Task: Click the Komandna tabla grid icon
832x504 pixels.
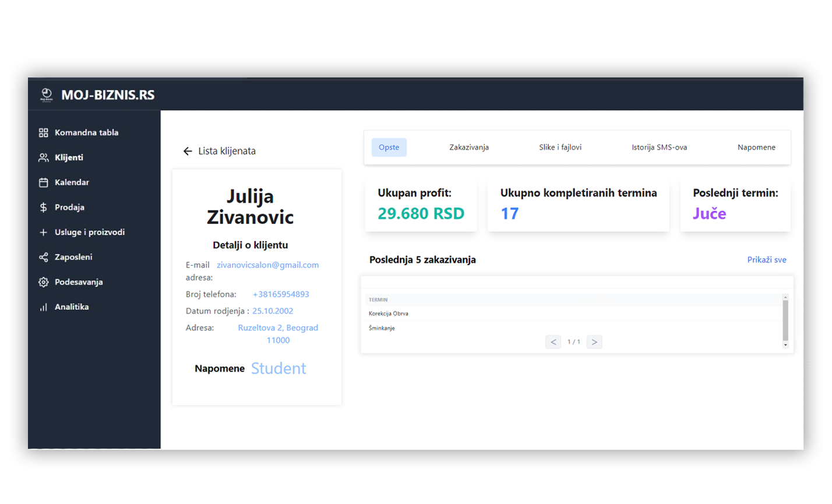Action: [x=44, y=133]
